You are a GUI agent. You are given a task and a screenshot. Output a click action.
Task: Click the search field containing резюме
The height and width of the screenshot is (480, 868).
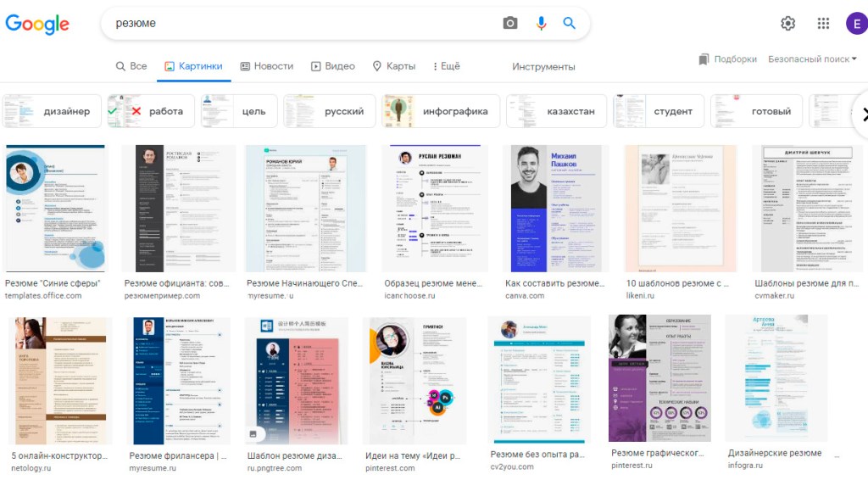[x=297, y=23]
